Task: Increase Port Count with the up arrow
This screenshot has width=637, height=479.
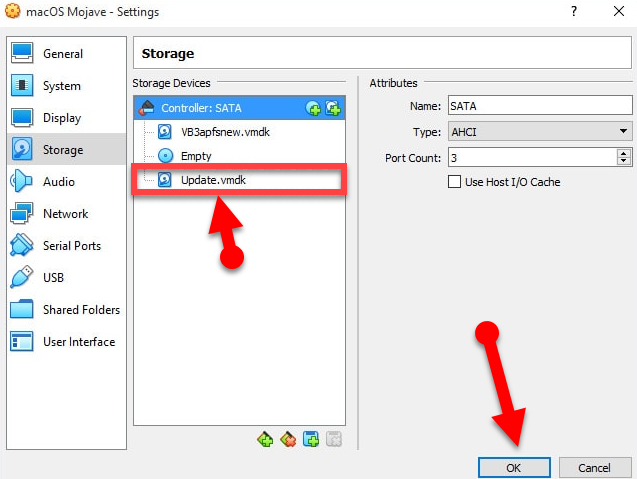Action: click(x=624, y=153)
